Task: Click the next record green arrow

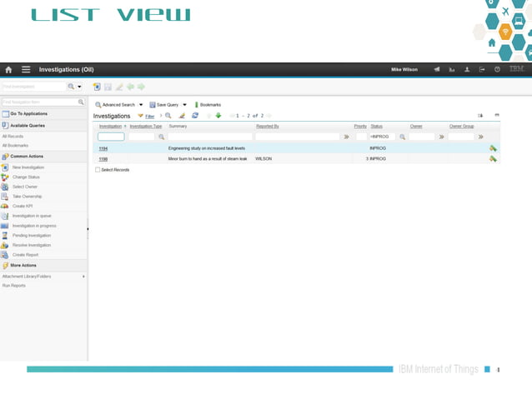Action: (x=141, y=87)
